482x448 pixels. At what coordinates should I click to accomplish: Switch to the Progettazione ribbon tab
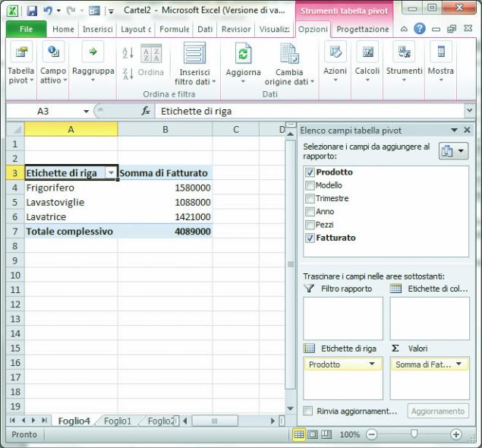(x=363, y=29)
